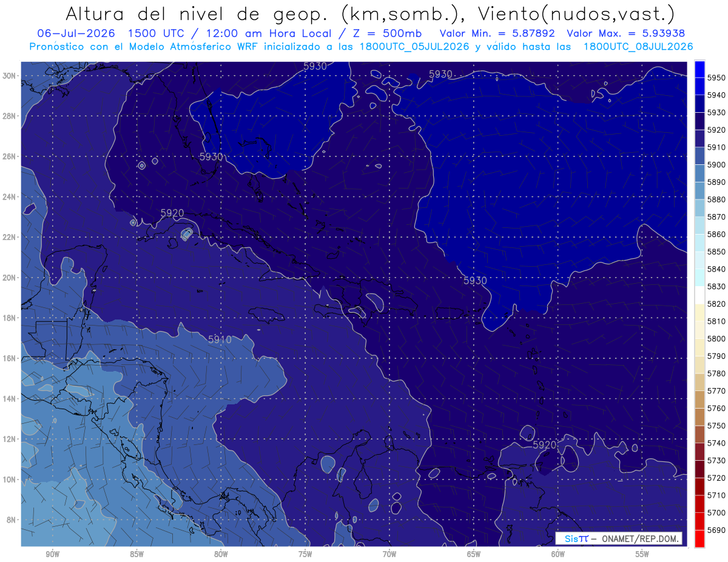Click the "5740" colour scale label

(716, 443)
